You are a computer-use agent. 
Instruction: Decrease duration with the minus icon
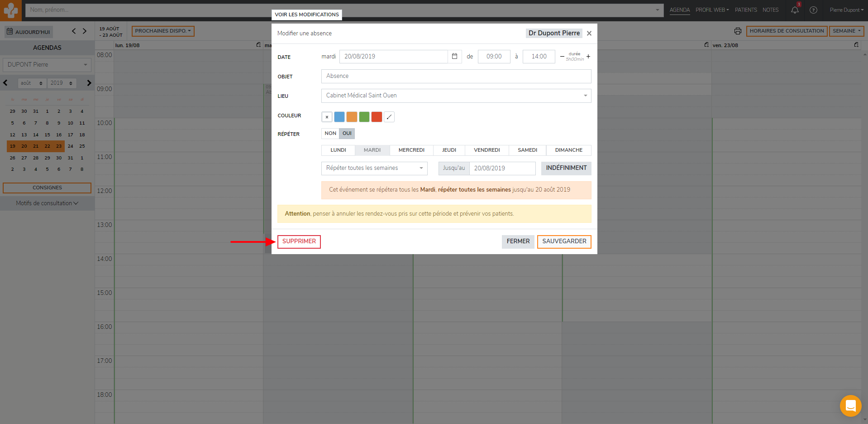coord(562,57)
